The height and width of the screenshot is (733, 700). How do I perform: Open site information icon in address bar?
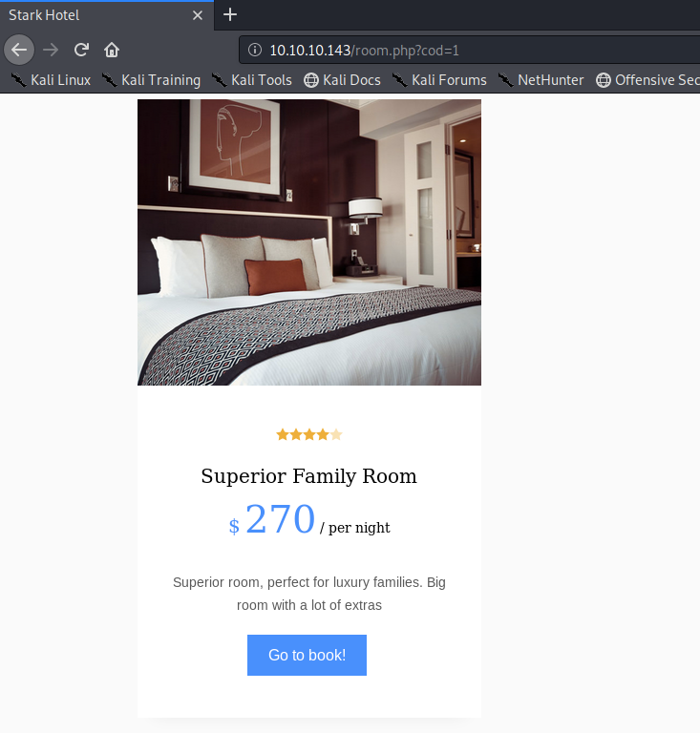coord(255,50)
